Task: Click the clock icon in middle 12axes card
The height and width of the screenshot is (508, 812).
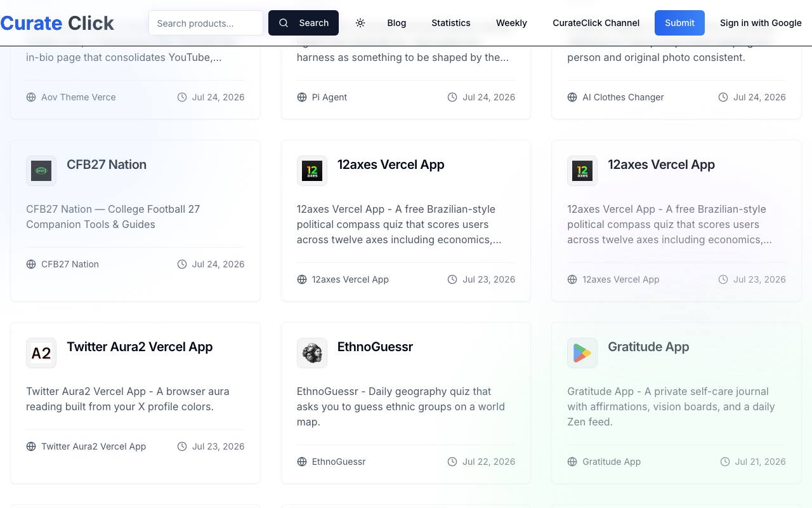Action: click(452, 279)
